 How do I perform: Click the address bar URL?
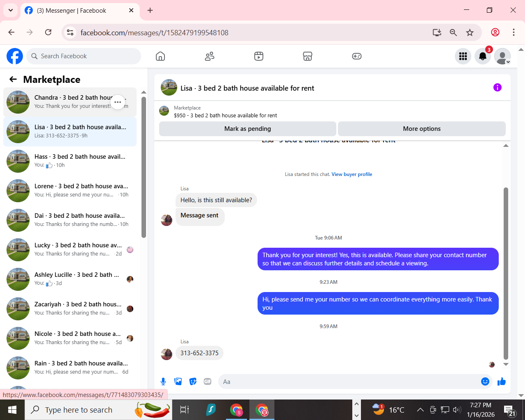click(x=154, y=32)
